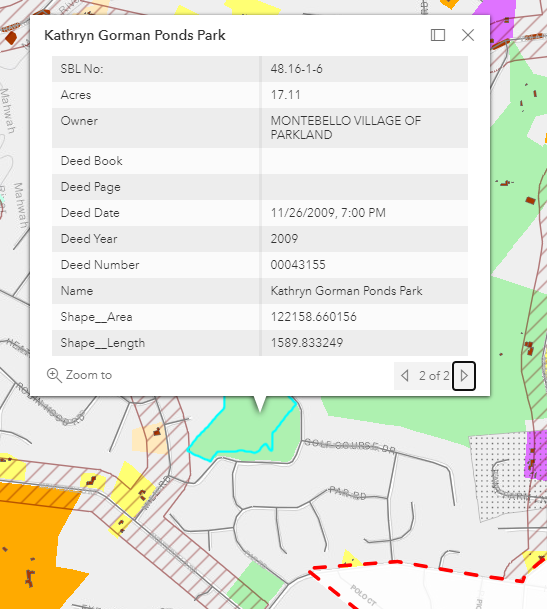The image size is (547, 609).
Task: Click the cyan-outlined park polygon on map
Action: 237,431
